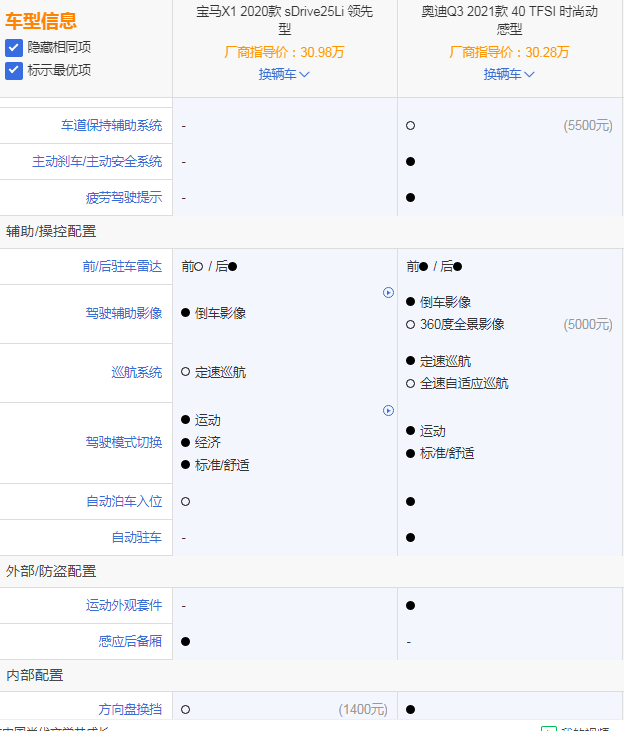
Task: Open 换辆车 dropdown for 奥迪Q3
Action: (503, 74)
